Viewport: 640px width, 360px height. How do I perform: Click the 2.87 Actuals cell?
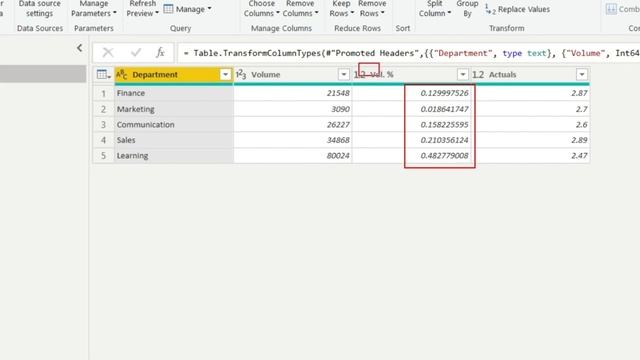(x=530, y=93)
